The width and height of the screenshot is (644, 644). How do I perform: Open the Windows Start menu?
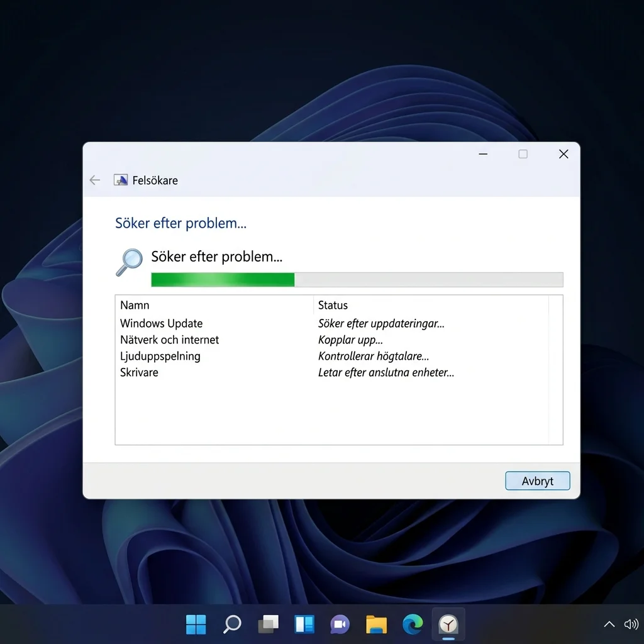click(196, 625)
